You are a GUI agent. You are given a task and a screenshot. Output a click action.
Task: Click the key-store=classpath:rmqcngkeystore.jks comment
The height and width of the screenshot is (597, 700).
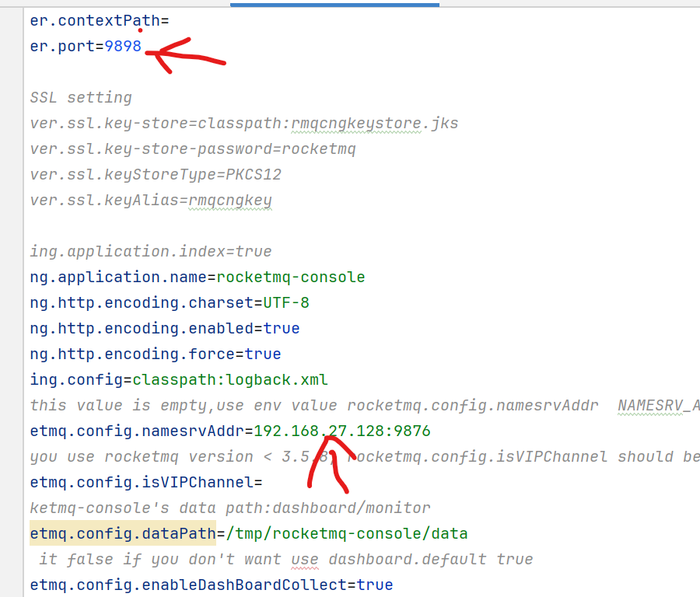[x=244, y=123]
